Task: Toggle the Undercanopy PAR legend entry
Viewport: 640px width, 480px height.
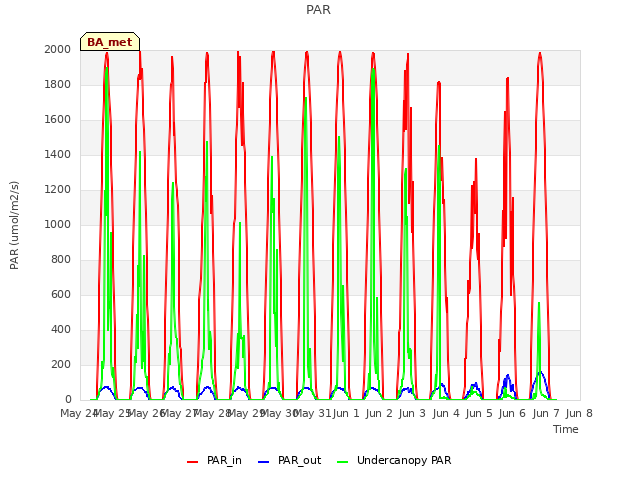Action: 394,460
